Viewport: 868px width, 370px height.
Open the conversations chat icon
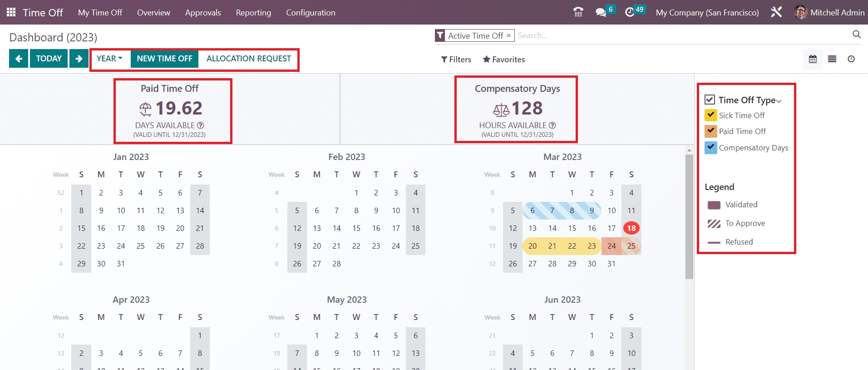coord(601,12)
